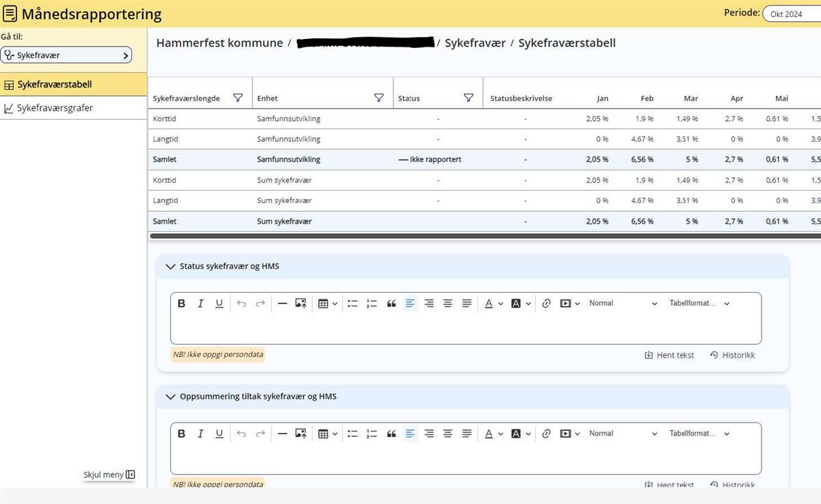
Task: Add block quote in Status sykefravær editor
Action: pyautogui.click(x=391, y=304)
